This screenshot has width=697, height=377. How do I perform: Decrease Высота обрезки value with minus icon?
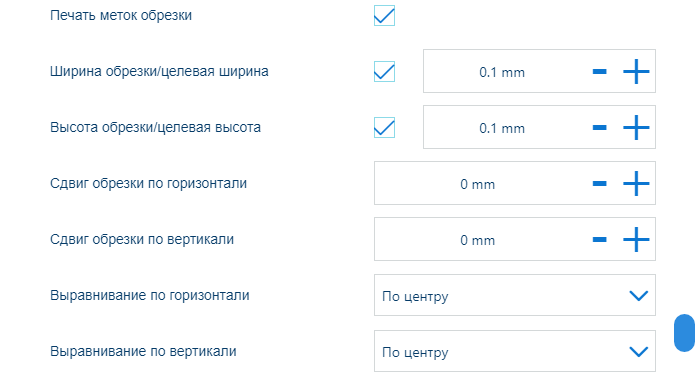pos(600,128)
